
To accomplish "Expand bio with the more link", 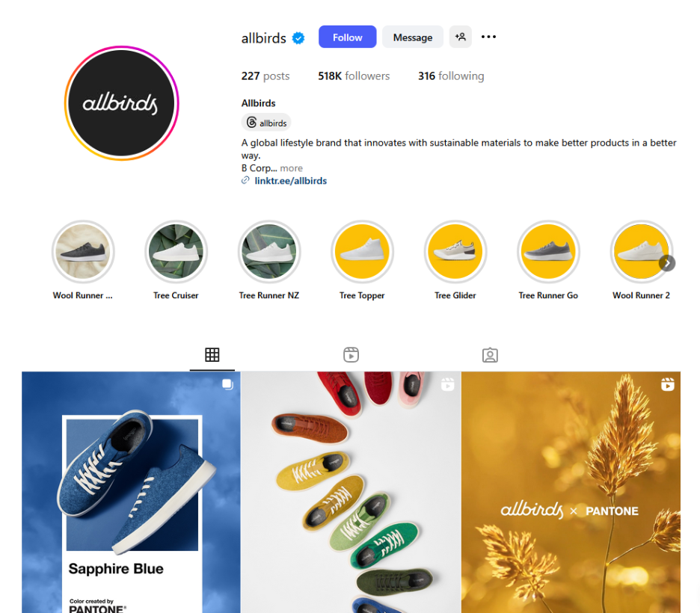I will point(291,168).
